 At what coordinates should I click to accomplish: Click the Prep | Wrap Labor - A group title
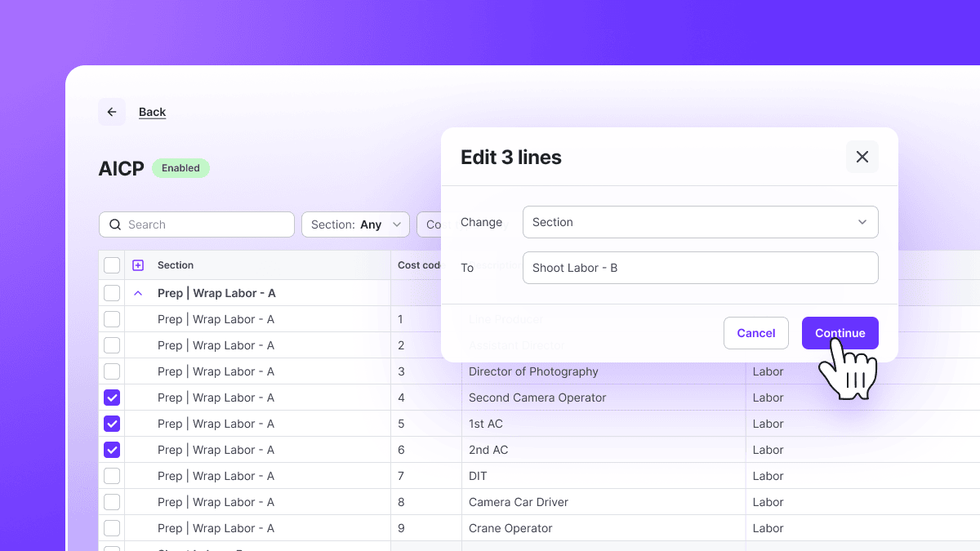(x=216, y=293)
